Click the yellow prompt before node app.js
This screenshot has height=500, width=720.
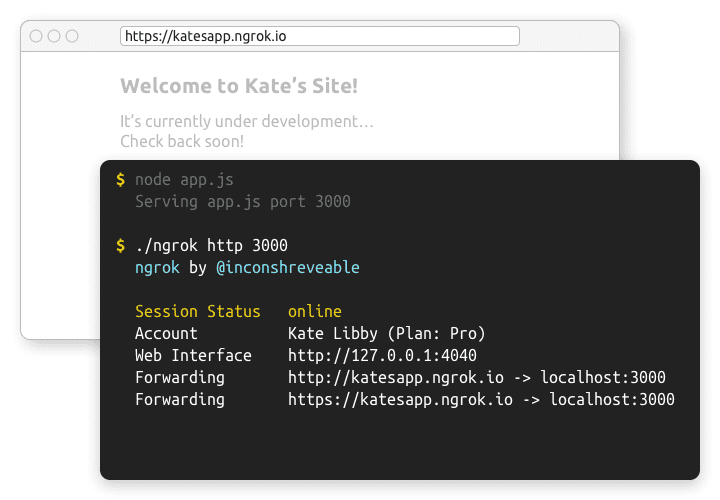(120, 180)
